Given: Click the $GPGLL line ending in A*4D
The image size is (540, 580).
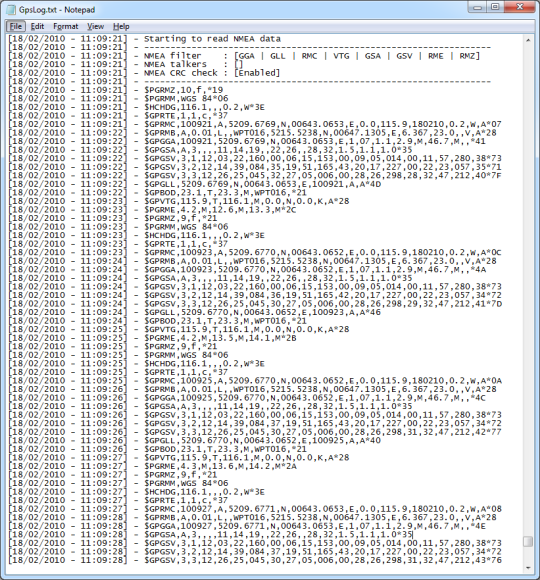Looking at the screenshot, I should 195,184.
